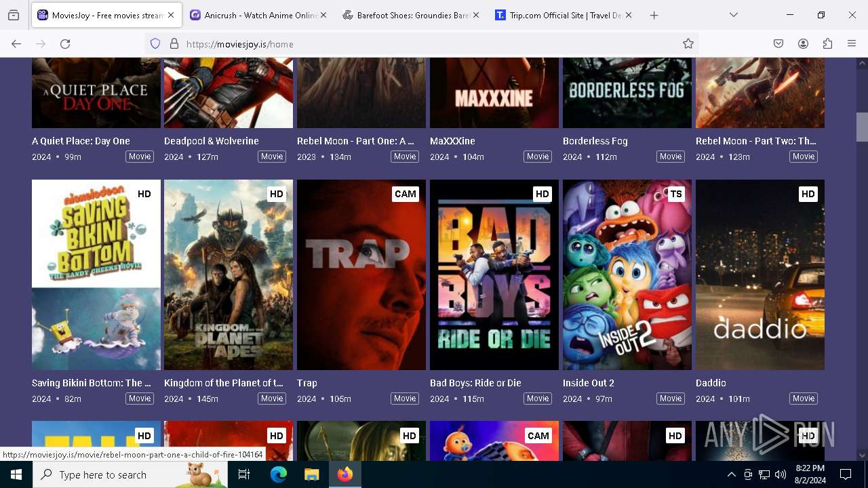Open the volume speaker tray icon
The width and height of the screenshot is (868, 488).
click(x=781, y=474)
